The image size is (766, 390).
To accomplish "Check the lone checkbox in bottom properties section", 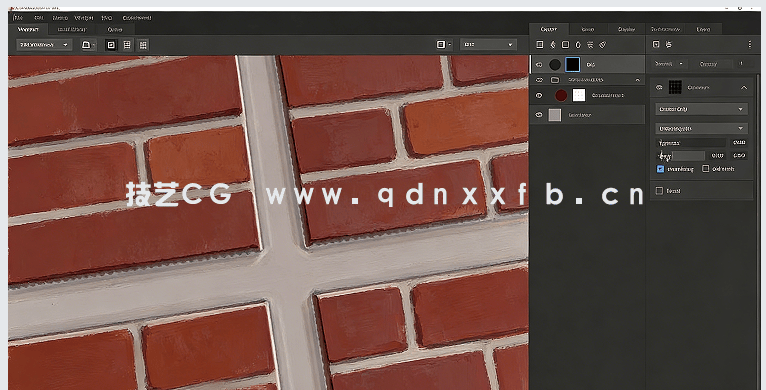I will click(x=659, y=191).
